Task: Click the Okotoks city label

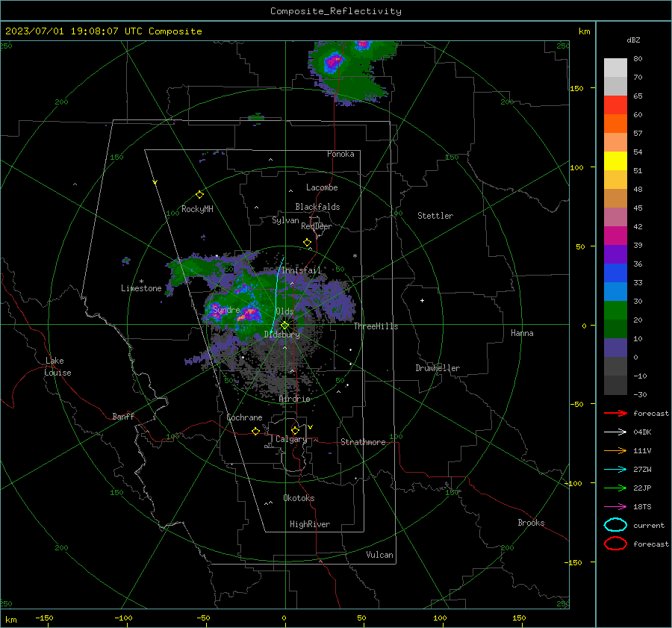Action: point(299,498)
